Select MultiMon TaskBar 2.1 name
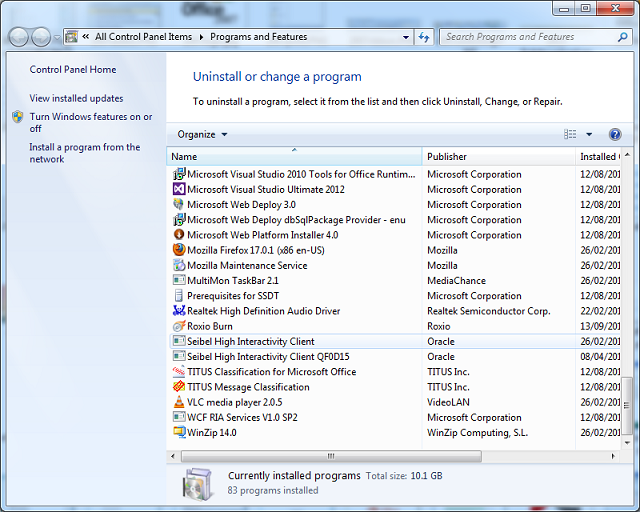This screenshot has height=512, width=640. 233,280
